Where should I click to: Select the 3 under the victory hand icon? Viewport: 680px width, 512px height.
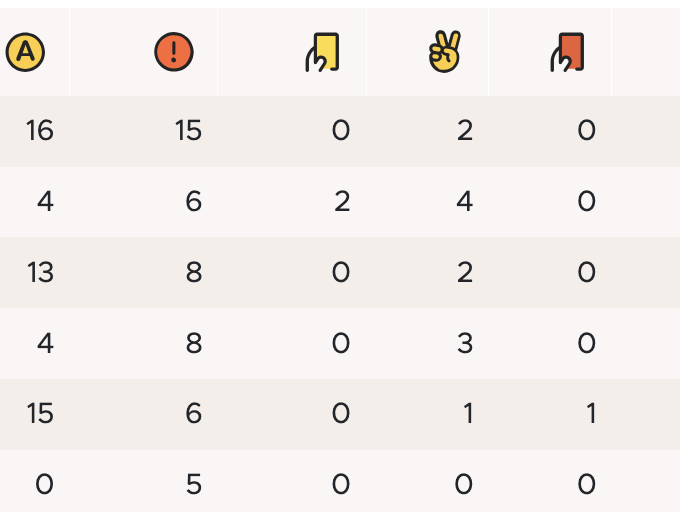(464, 344)
